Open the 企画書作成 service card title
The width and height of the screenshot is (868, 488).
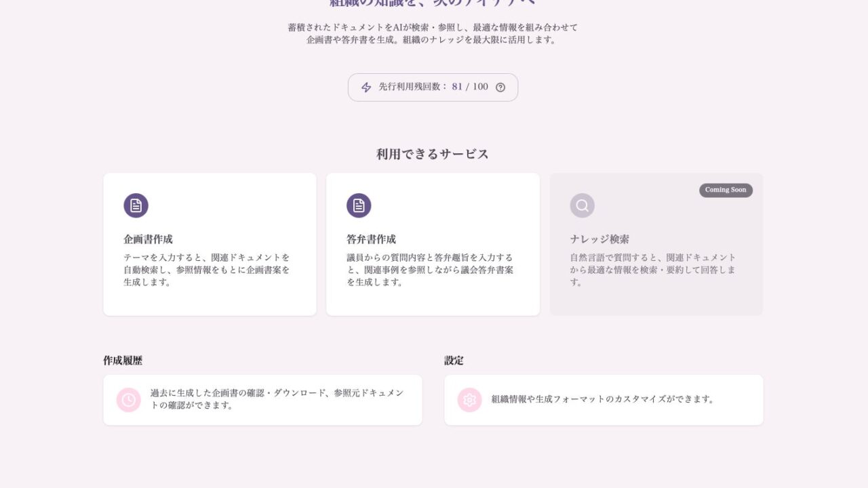[x=148, y=239]
